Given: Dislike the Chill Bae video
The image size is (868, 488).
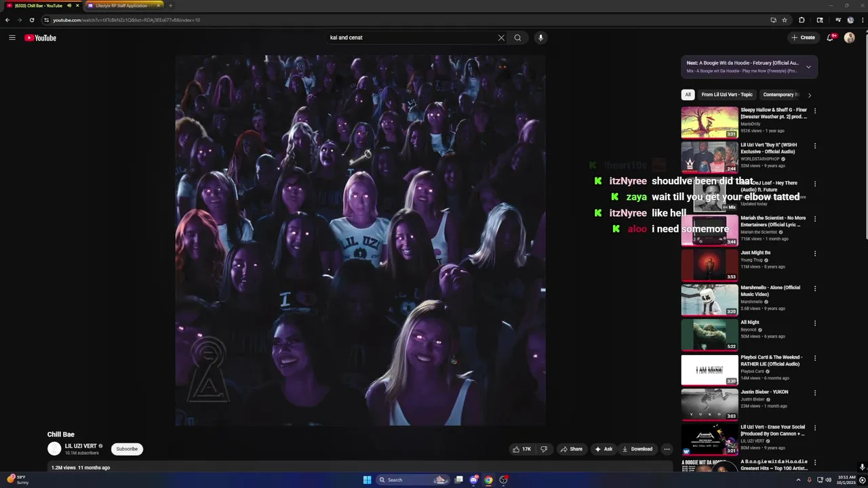Looking at the screenshot, I should 544,449.
